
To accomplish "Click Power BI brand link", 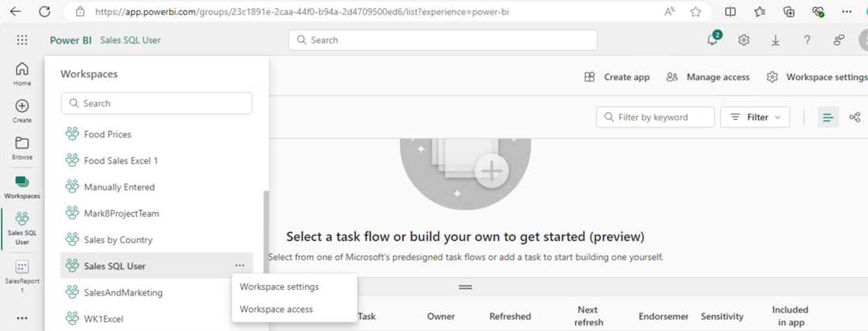I will (71, 39).
